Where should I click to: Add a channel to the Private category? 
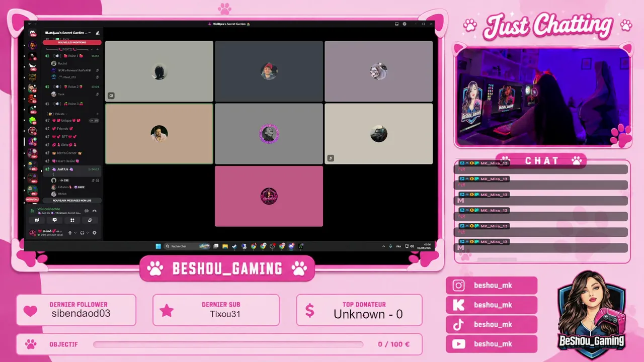click(98, 114)
